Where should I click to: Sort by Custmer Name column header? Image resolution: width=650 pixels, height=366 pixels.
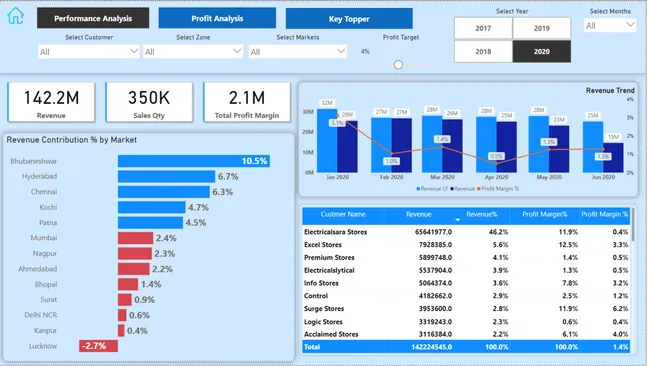coord(343,214)
